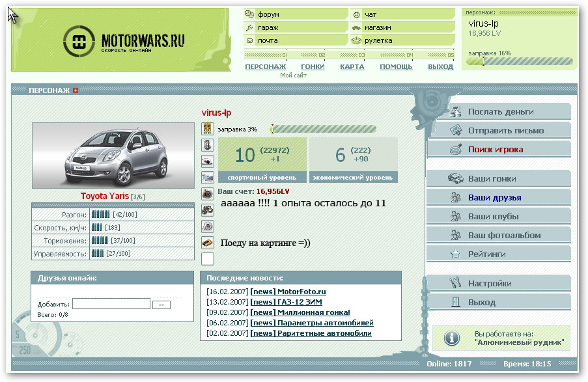Click the people icon for Ваши друзья
The width and height of the screenshot is (588, 382).
[x=456, y=197]
